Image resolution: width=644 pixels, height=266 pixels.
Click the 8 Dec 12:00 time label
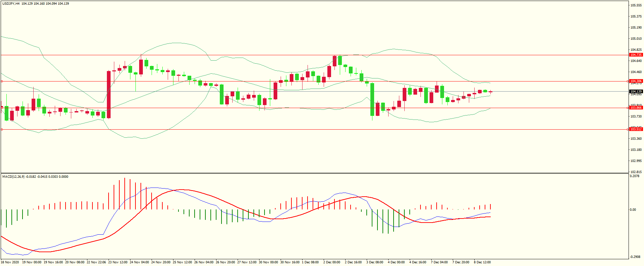[482, 262]
